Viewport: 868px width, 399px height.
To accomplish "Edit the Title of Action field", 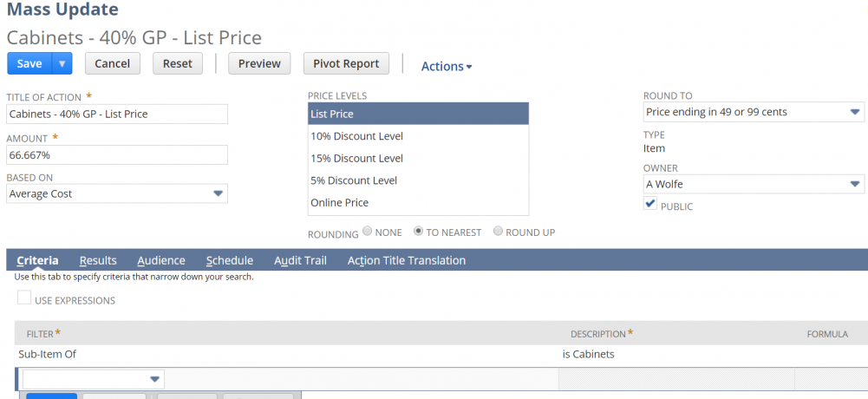I will (x=117, y=114).
